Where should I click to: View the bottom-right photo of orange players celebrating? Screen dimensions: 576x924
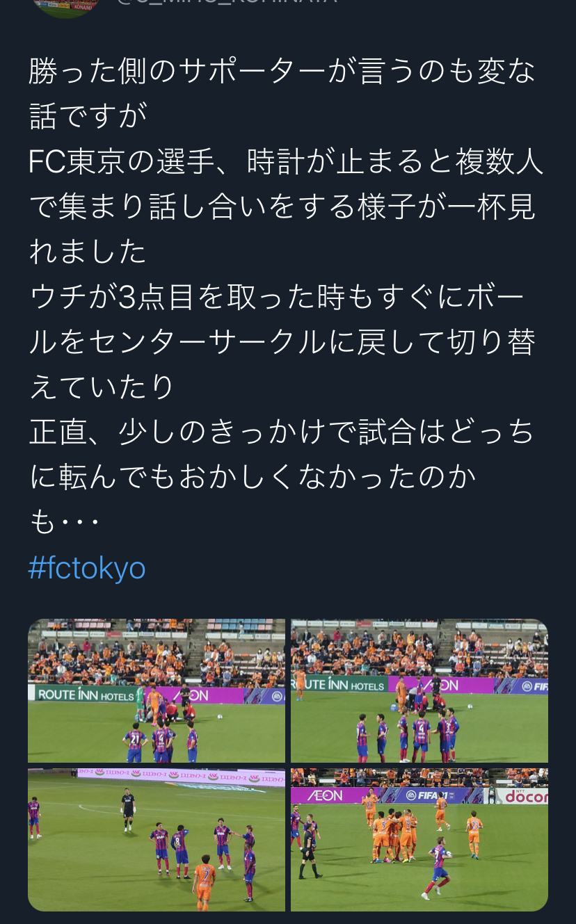point(419,839)
